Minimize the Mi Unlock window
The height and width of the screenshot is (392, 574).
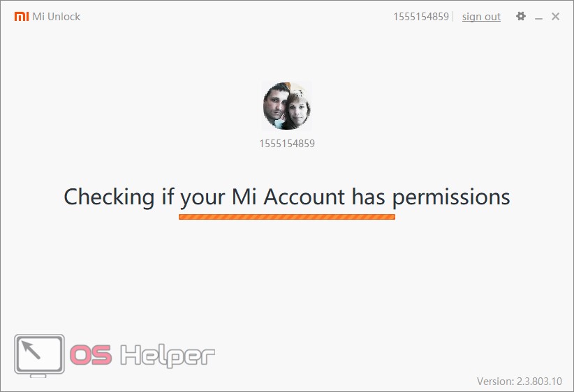coord(538,17)
